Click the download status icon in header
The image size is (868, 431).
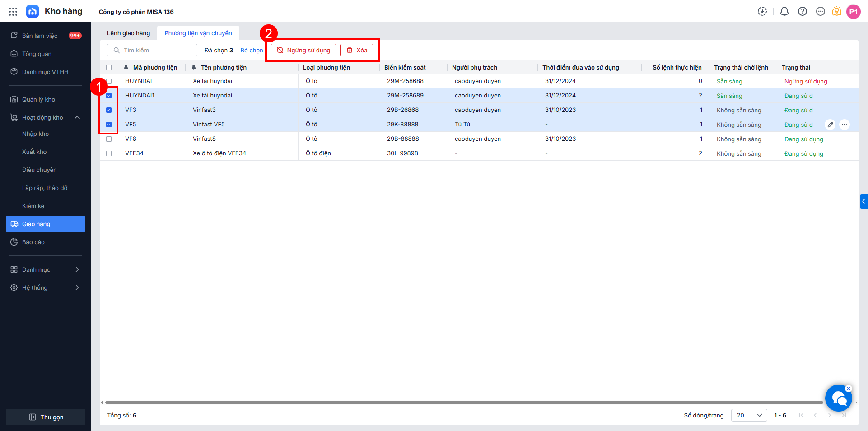click(x=762, y=12)
